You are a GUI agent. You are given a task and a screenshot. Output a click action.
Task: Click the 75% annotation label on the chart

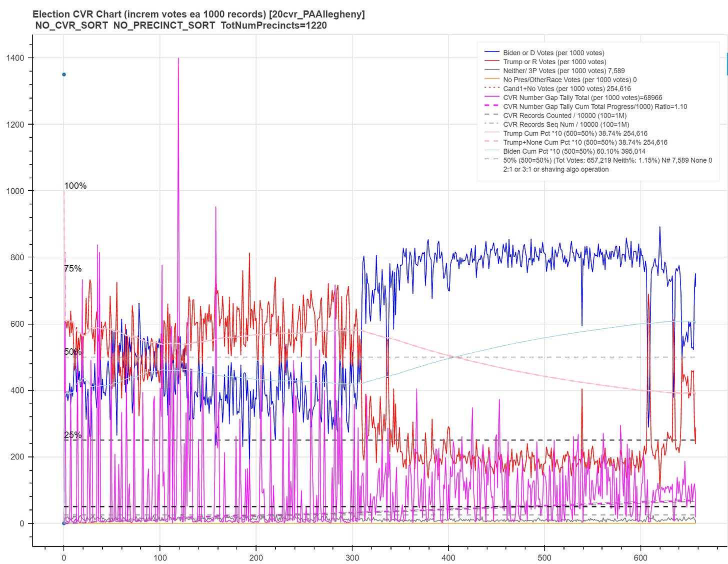pos(73,269)
